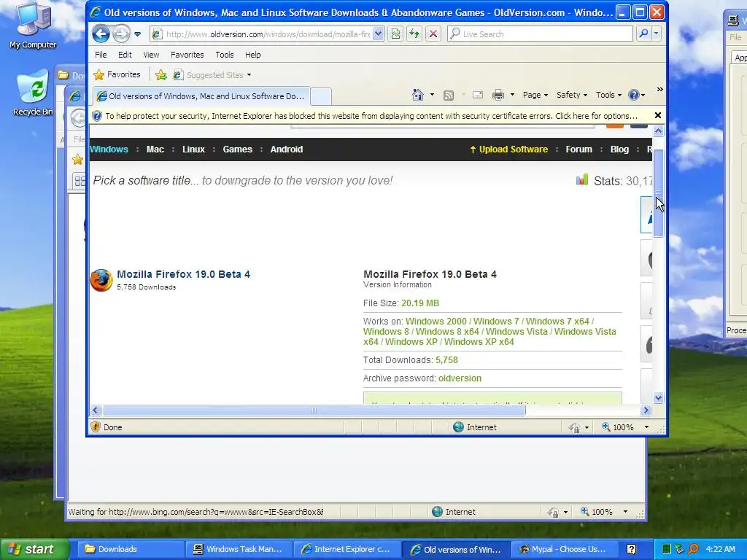Click into the Live Search box

pos(540,34)
